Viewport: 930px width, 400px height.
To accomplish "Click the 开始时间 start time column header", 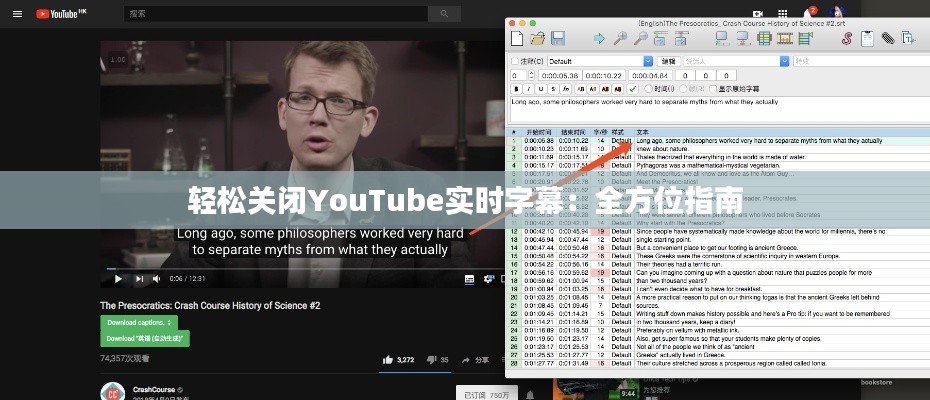I will [539, 132].
